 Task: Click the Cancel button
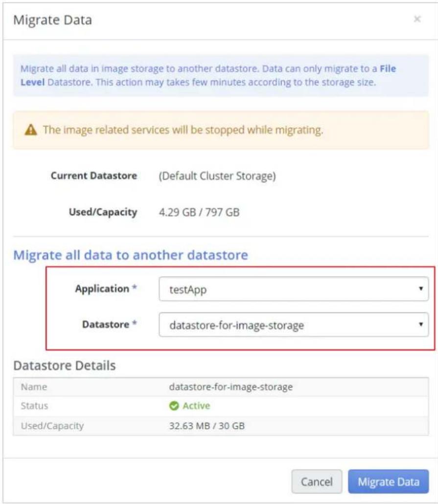317,482
